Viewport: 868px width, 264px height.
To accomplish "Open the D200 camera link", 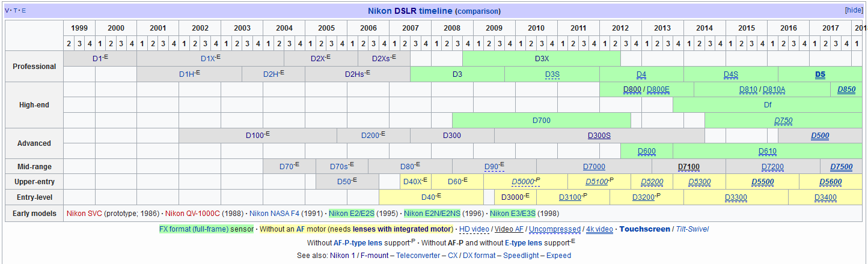I will pyautogui.click(x=370, y=136).
